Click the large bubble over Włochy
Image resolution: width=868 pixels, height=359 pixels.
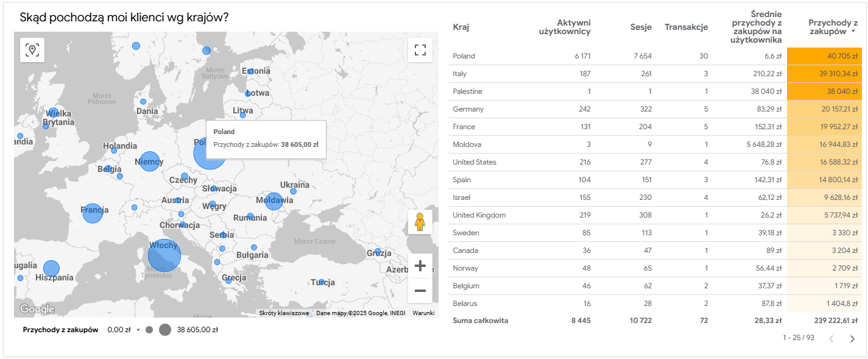(164, 255)
